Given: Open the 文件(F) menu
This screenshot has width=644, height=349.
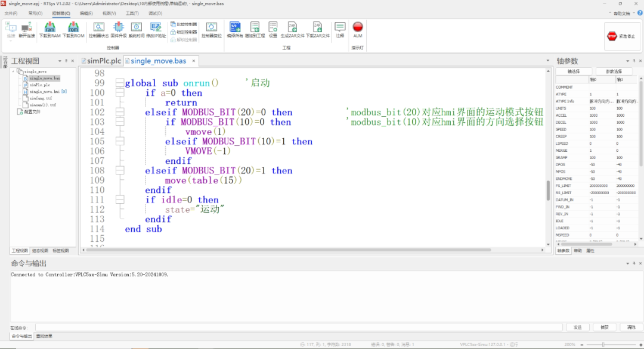Looking at the screenshot, I should 11,13.
